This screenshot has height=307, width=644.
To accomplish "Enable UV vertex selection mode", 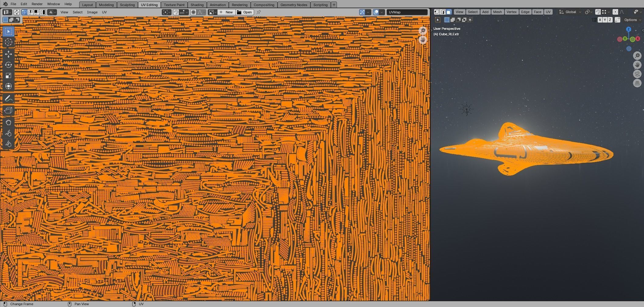I will pyautogui.click(x=25, y=12).
